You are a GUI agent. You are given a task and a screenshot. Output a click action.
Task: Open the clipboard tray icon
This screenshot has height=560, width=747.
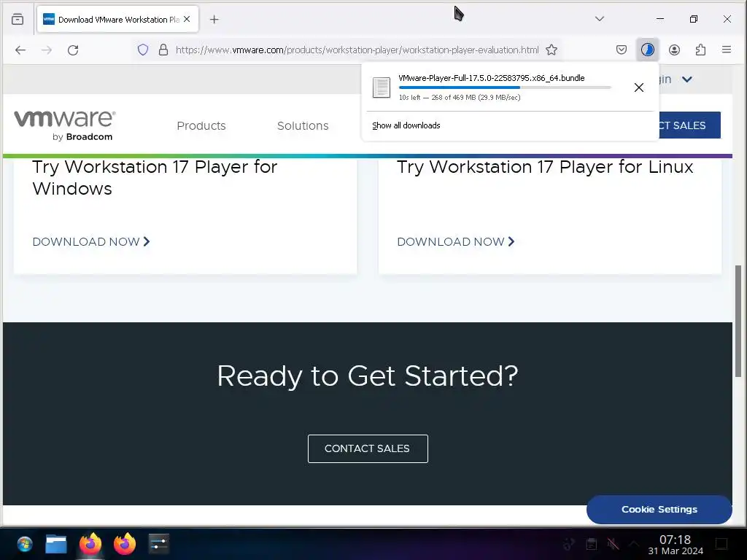click(591, 544)
